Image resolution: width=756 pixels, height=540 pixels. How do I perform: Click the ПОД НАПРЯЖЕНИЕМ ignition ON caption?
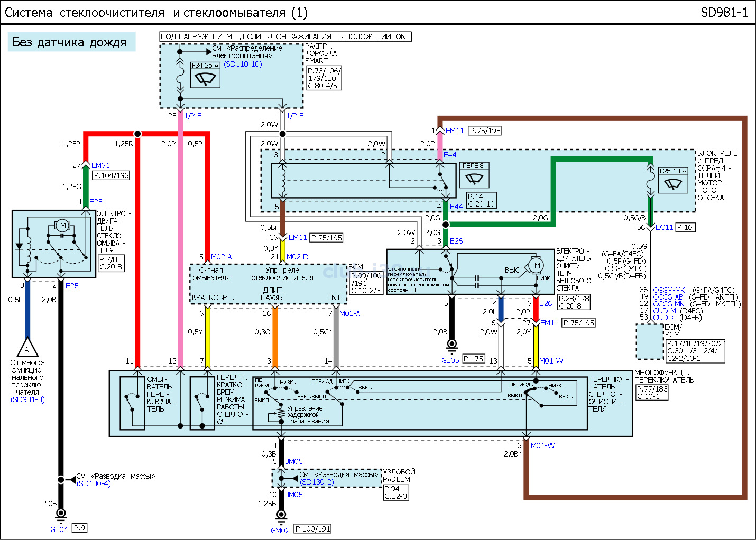tap(285, 36)
